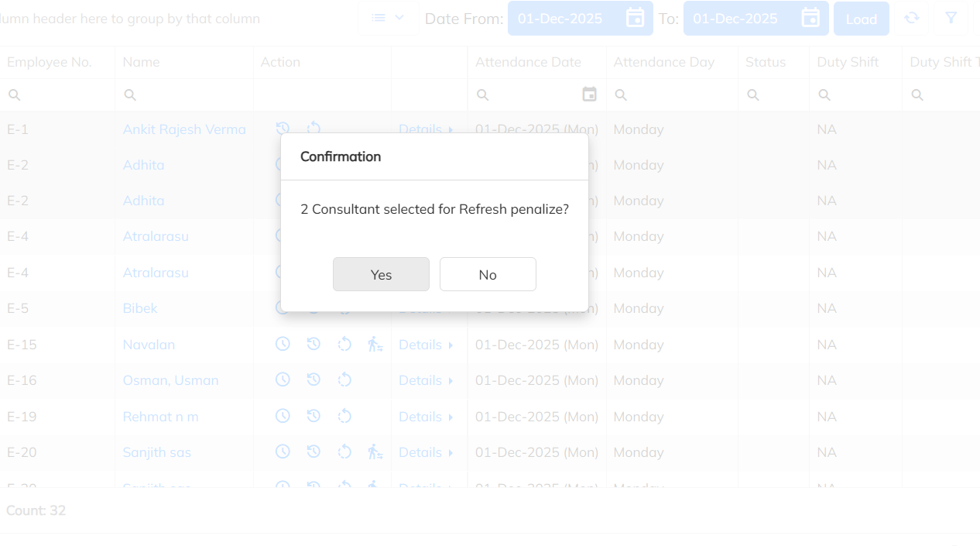
Task: Click the Employee No. column header
Action: point(50,62)
